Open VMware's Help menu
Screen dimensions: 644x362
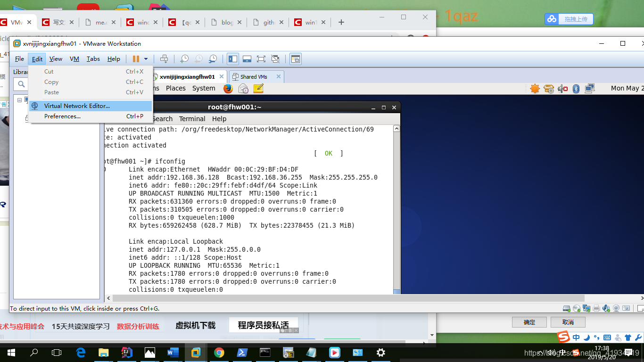point(114,59)
